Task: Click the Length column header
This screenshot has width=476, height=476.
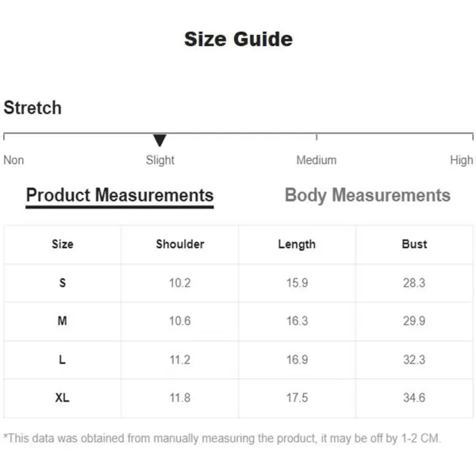Action: (x=297, y=244)
